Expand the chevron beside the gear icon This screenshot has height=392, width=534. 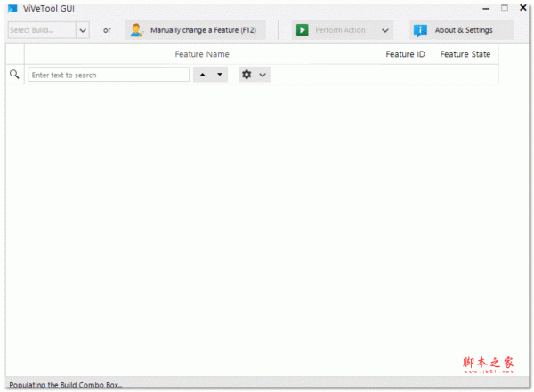pos(263,75)
